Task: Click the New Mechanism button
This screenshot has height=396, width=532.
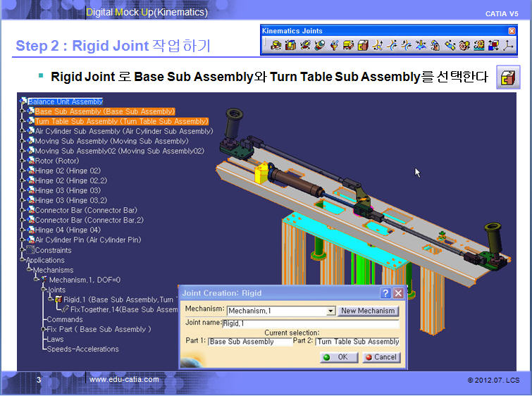Action: coord(369,311)
